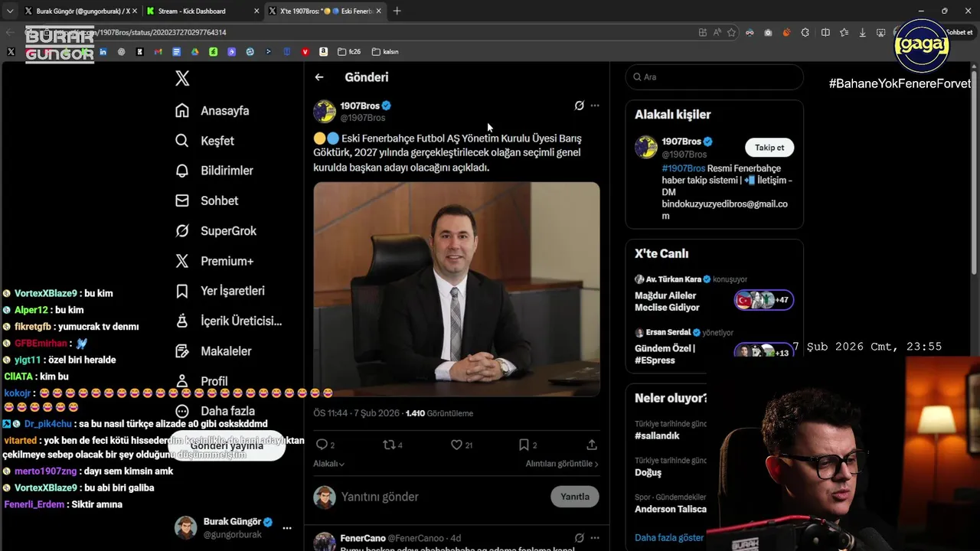This screenshot has width=980, height=551.
Task: Open Alıntıları görüntüle link
Action: 562,464
